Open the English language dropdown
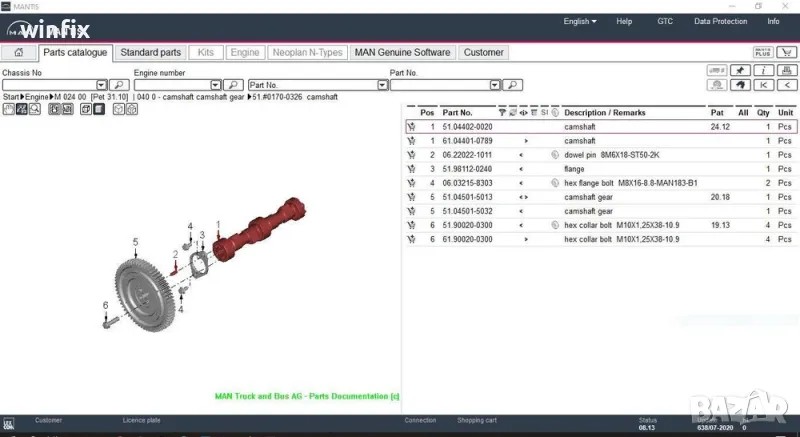The width and height of the screenshot is (800, 437). (x=580, y=21)
